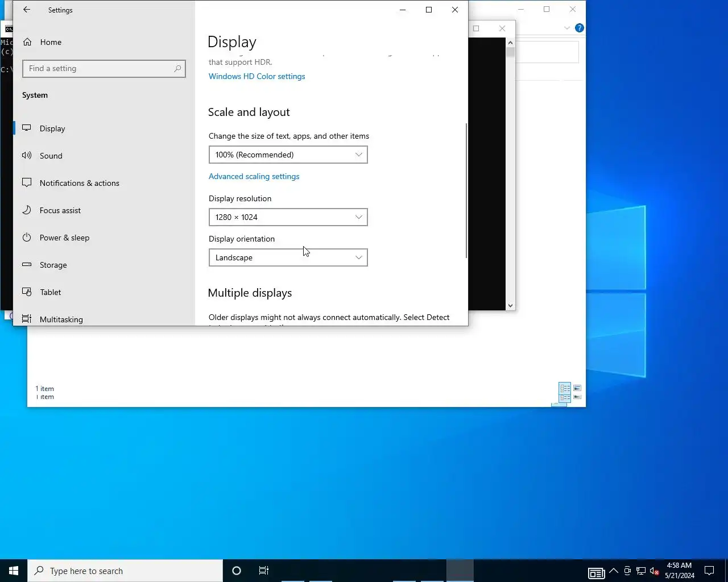
Task: Open Notifications & actions via its icon
Action: [27, 182]
